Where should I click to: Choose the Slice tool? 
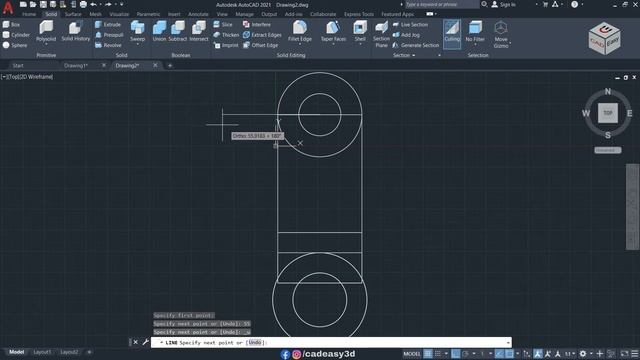[x=223, y=24]
